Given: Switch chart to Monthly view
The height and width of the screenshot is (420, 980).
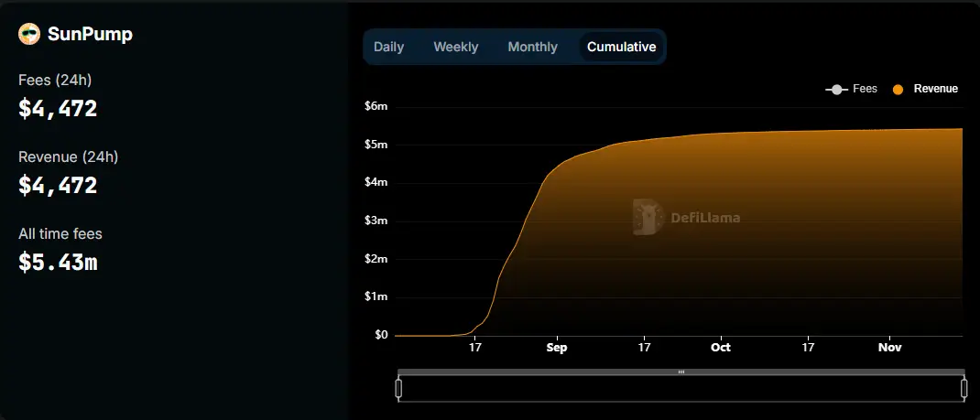Looking at the screenshot, I should pyautogui.click(x=532, y=47).
